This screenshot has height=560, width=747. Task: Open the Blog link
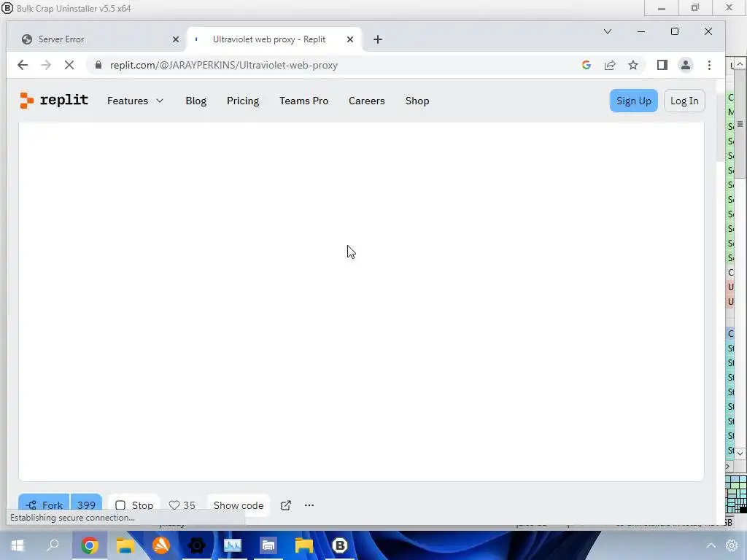coord(196,101)
